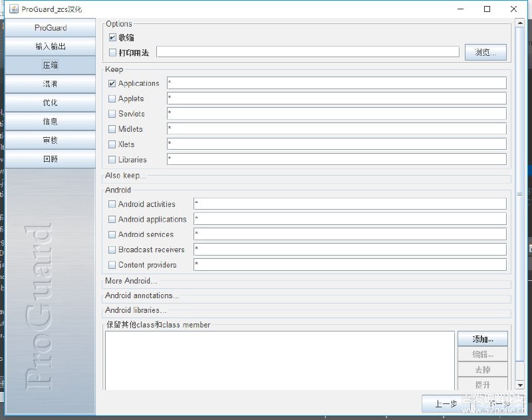Image resolution: width=532 pixels, height=420 pixels.
Task: Focus the Android services field
Action: click(x=350, y=234)
